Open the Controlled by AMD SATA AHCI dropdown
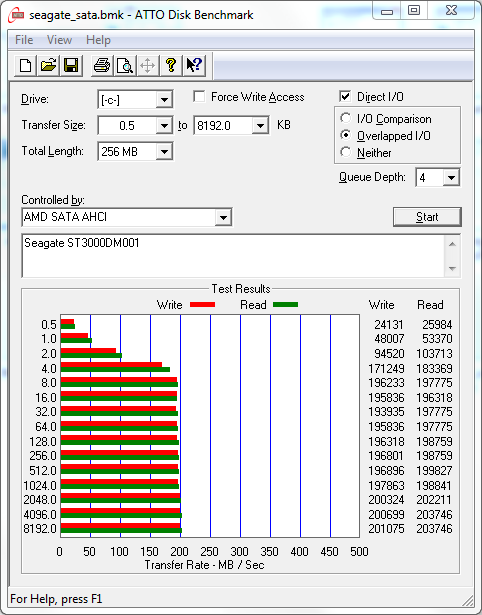Screen dimensions: 482x615 (x=223, y=217)
